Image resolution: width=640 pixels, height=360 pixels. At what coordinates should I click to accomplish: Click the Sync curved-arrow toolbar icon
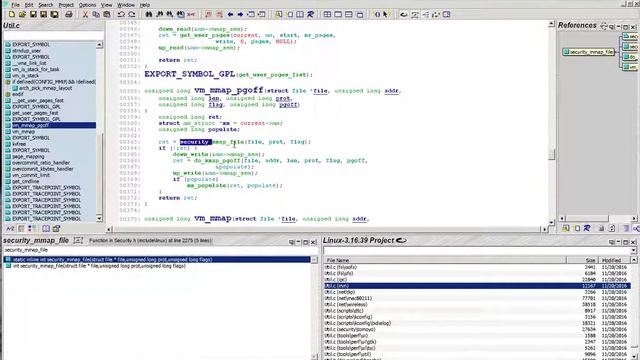[x=404, y=14]
